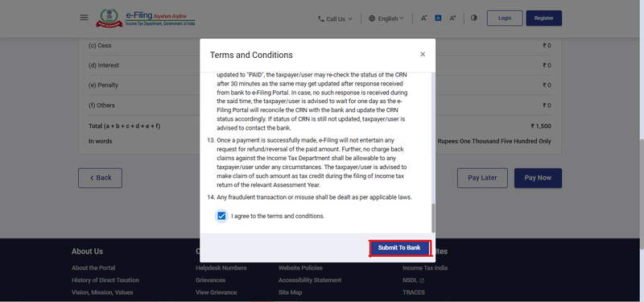Screen dimensions: 644x302
Task: Close the Terms and Conditions dialog
Action: coord(423,54)
